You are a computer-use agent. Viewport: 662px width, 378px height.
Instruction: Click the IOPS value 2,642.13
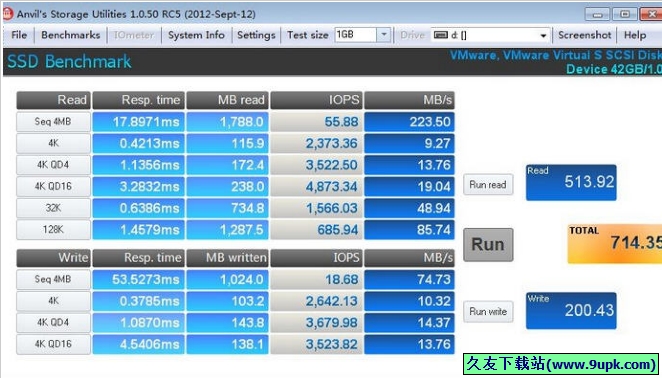(x=316, y=301)
